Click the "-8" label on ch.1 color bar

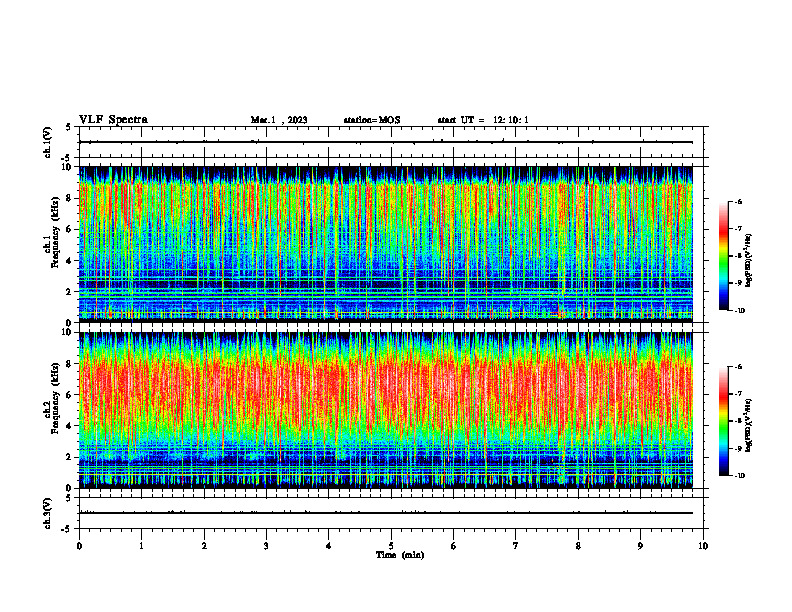coord(738,256)
